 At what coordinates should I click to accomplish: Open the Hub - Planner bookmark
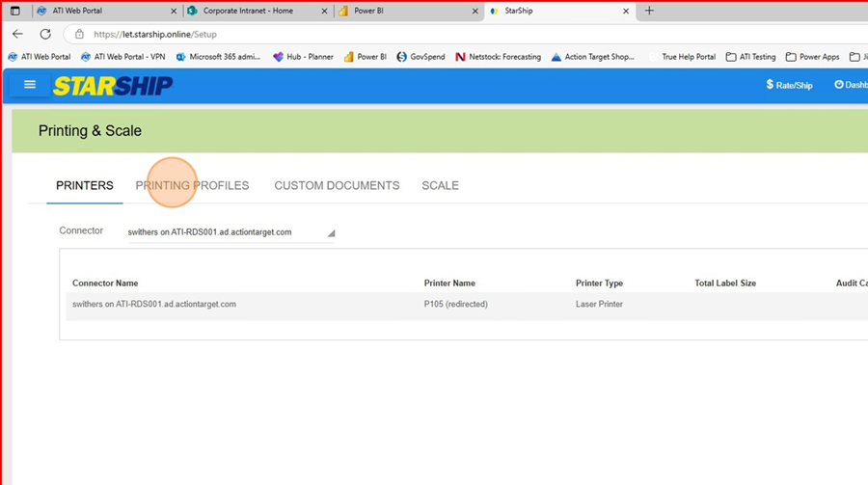click(303, 57)
